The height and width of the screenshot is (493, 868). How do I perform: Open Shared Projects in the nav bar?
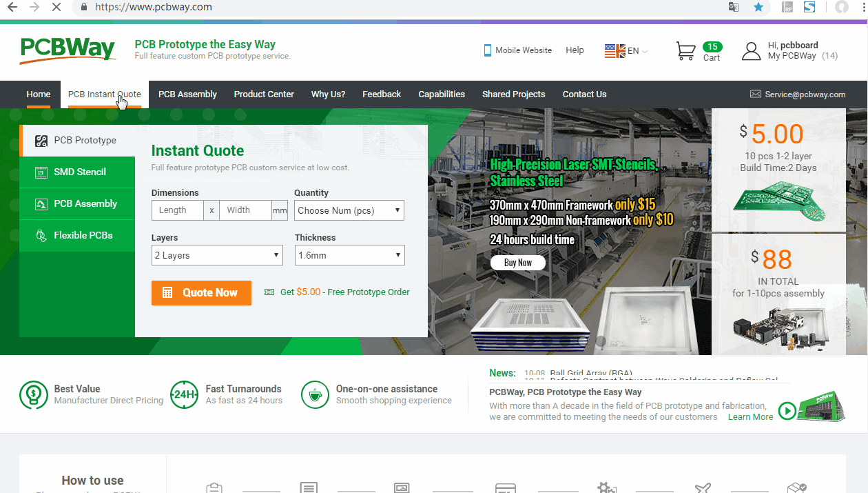[x=514, y=94]
